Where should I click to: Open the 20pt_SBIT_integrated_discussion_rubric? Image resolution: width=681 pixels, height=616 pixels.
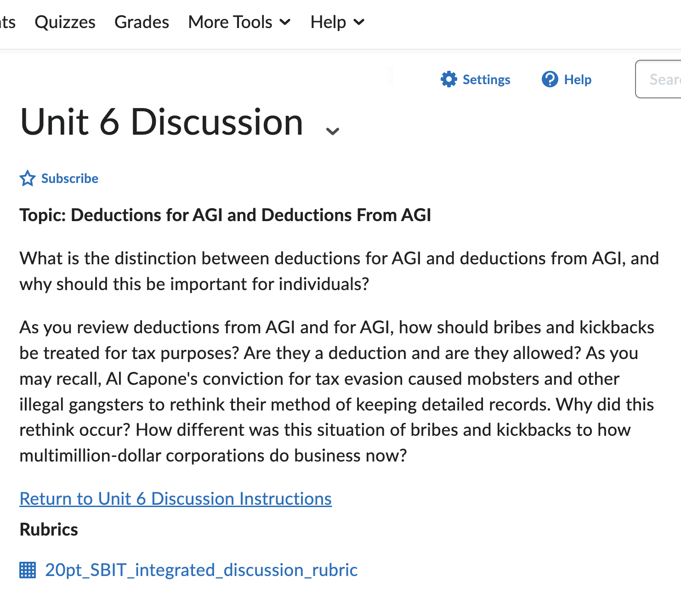201,570
